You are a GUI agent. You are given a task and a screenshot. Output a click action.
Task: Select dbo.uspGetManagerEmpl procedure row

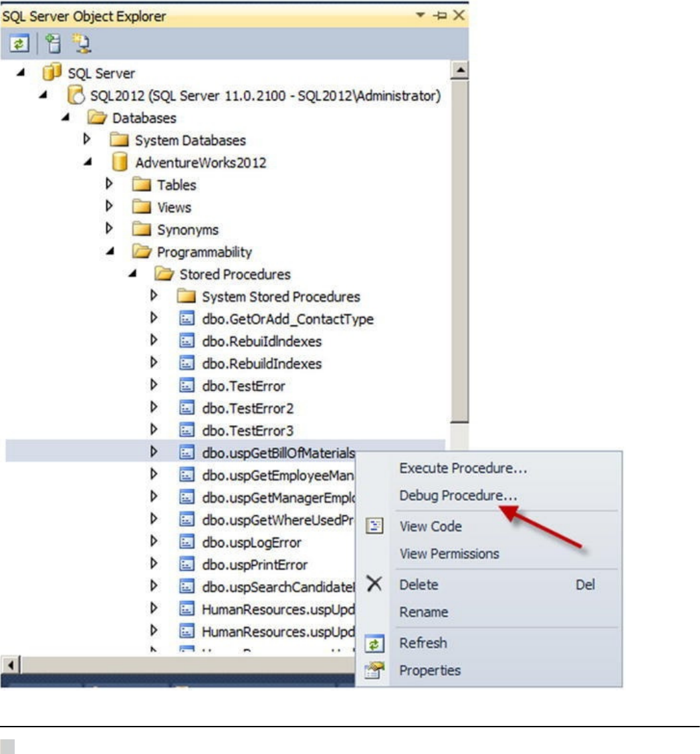[278, 497]
